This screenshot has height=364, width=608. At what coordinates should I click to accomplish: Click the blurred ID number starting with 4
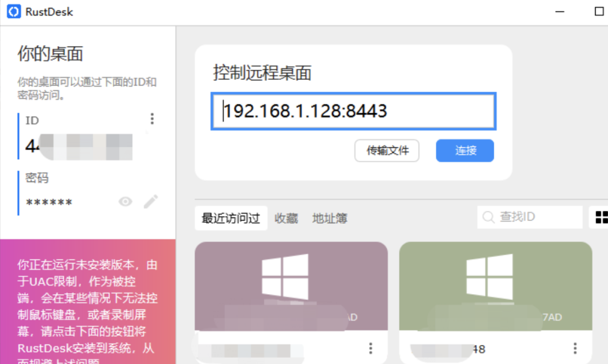click(x=79, y=146)
